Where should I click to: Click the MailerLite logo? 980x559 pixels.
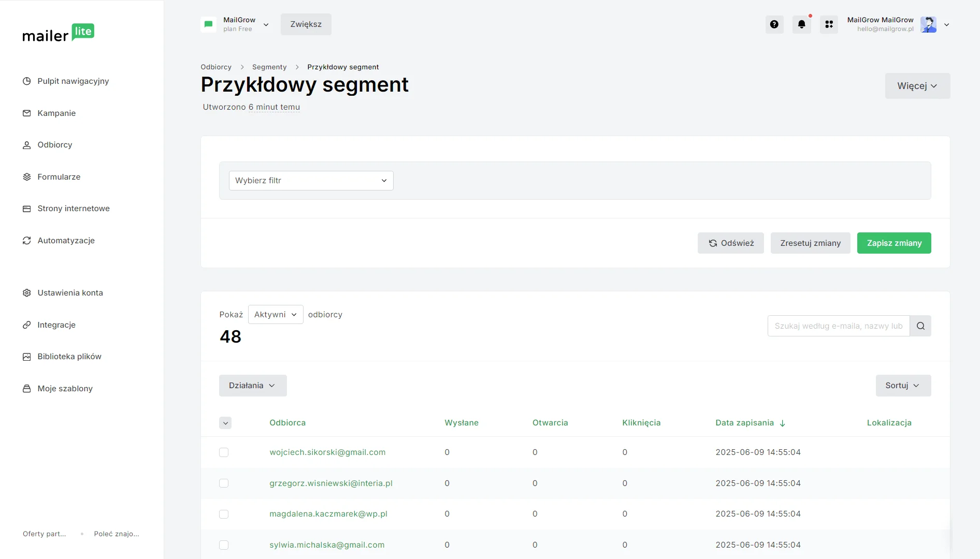[x=58, y=33]
